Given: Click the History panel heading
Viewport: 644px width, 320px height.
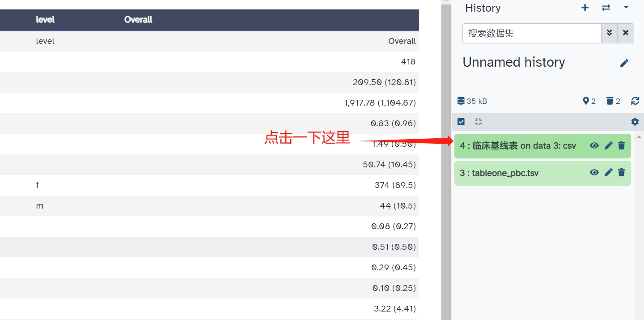Looking at the screenshot, I should pyautogui.click(x=483, y=8).
